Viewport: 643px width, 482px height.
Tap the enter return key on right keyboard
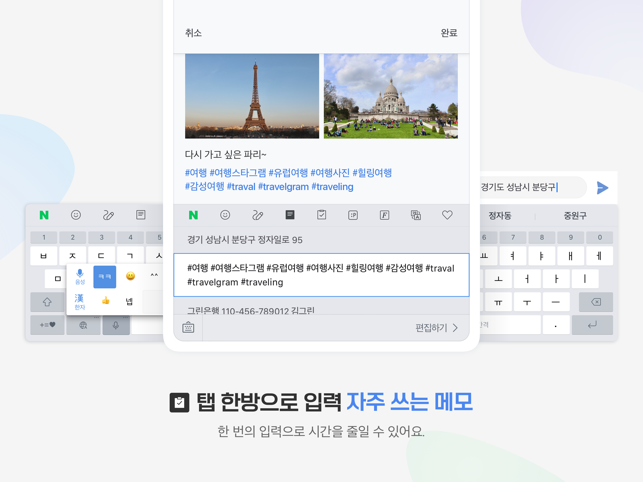tap(592, 325)
